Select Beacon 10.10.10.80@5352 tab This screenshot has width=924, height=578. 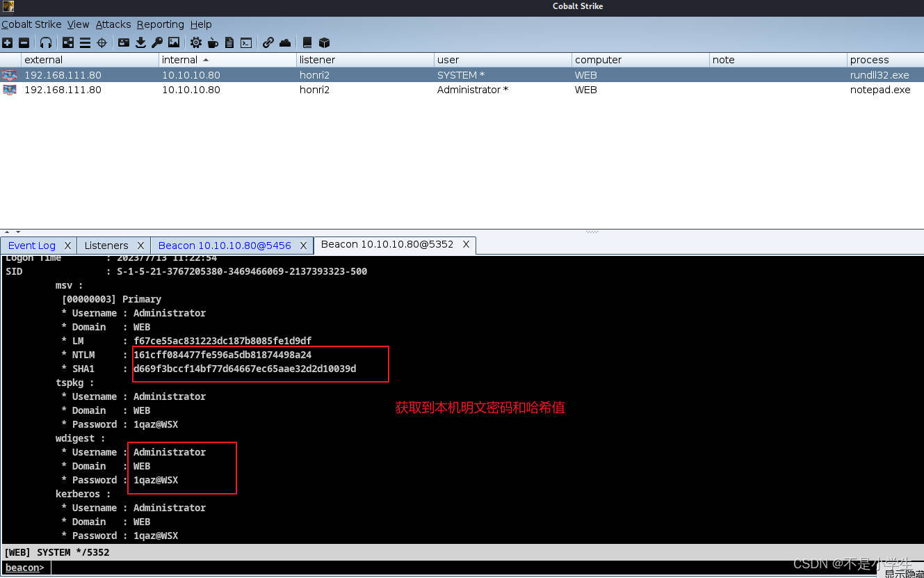tap(387, 244)
